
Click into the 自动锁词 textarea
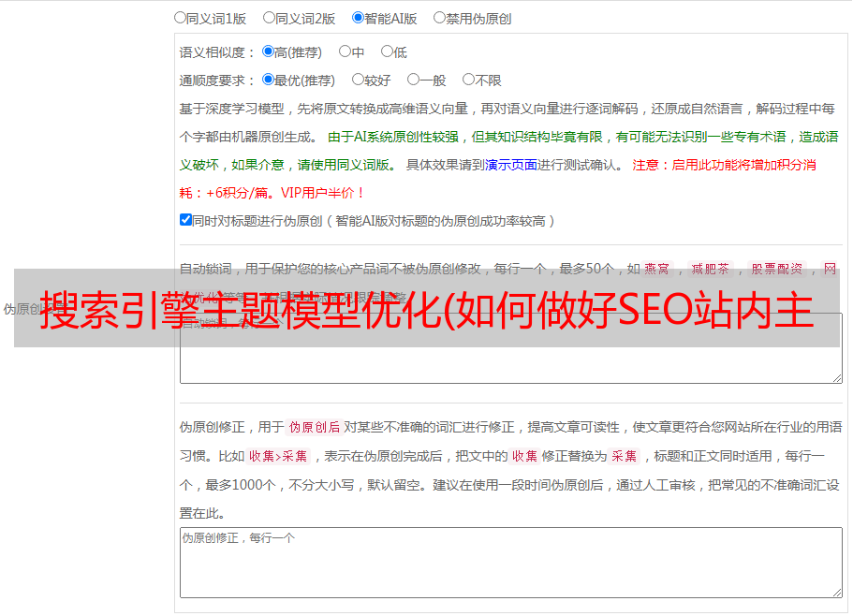click(x=511, y=348)
